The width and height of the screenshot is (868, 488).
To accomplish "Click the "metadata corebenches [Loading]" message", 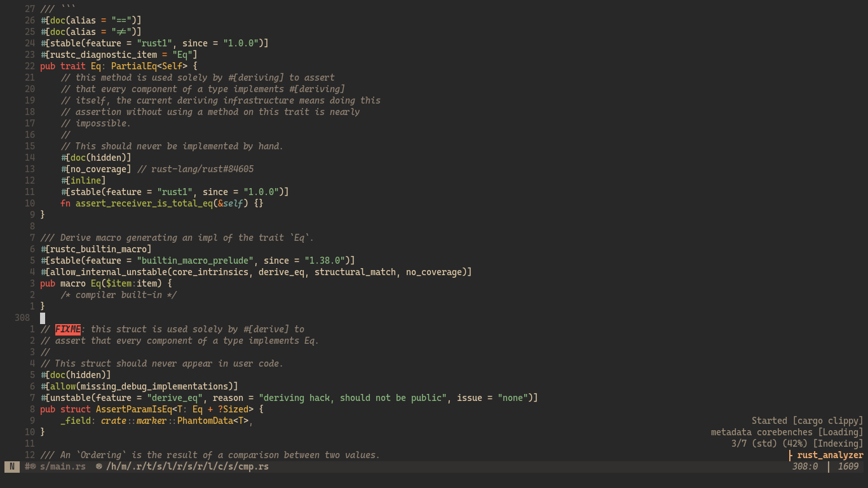I will tap(787, 432).
